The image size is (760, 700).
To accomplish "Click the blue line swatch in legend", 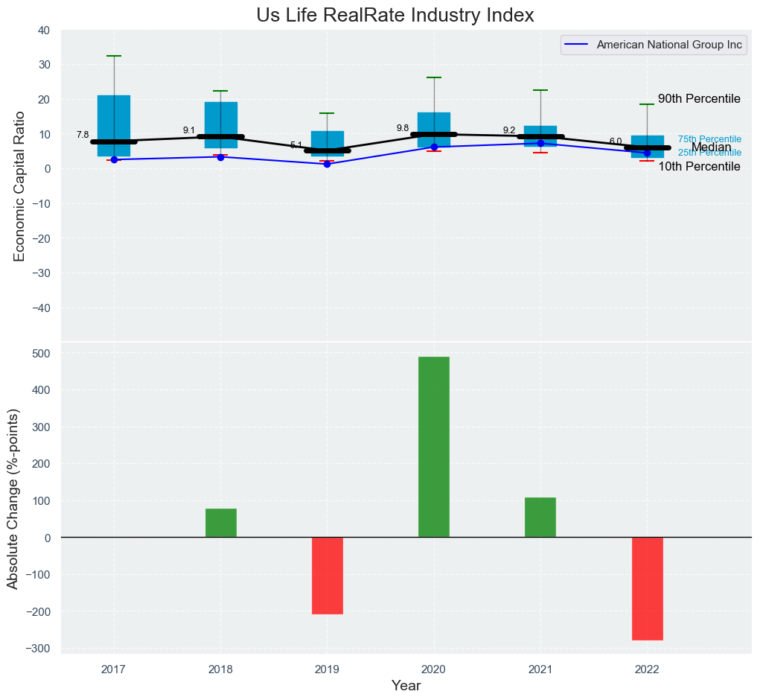I will pyautogui.click(x=578, y=45).
